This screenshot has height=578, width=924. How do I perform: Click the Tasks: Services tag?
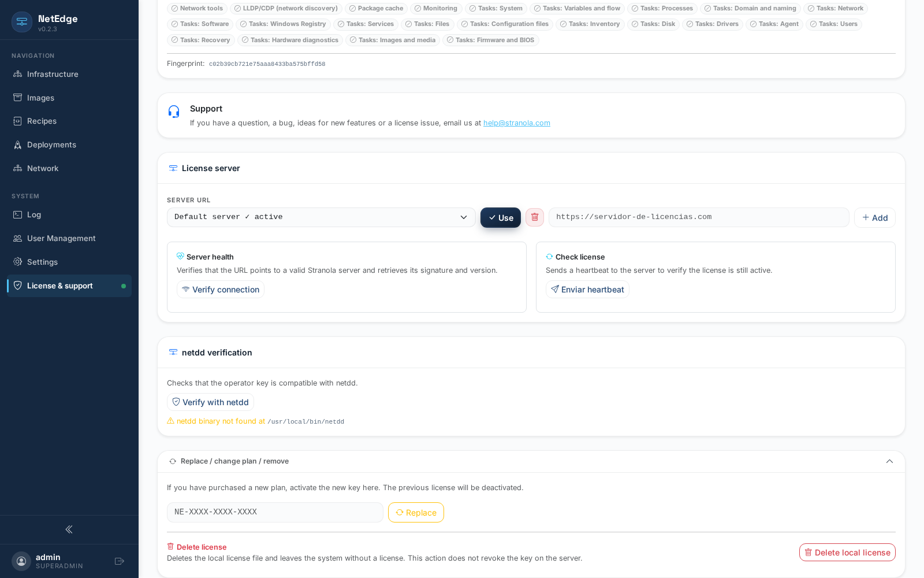coord(366,24)
